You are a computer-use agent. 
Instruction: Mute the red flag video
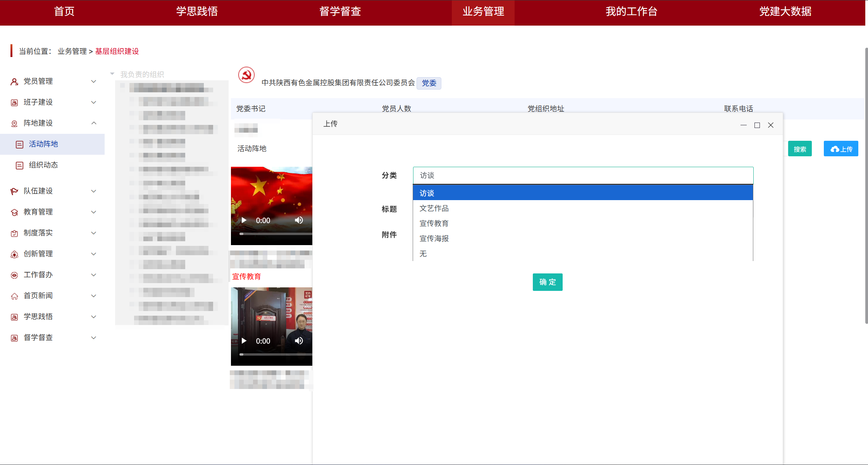[x=299, y=220]
